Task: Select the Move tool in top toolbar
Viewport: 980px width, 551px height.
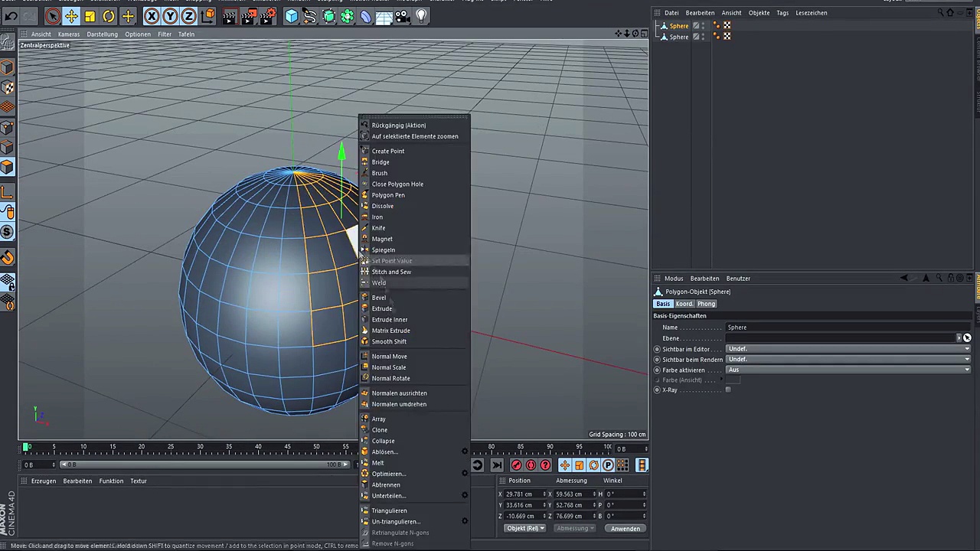Action: pos(71,16)
